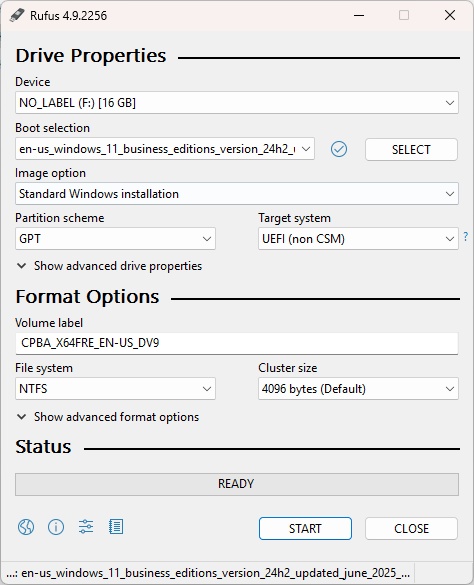
Task: Click the Rufus 4.9.2256 title text
Action: (68, 16)
